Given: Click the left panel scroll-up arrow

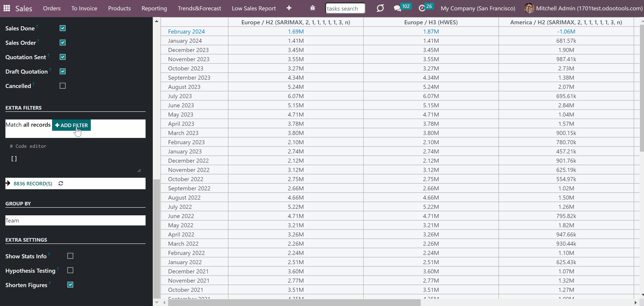Looking at the screenshot, I should coord(157,21).
